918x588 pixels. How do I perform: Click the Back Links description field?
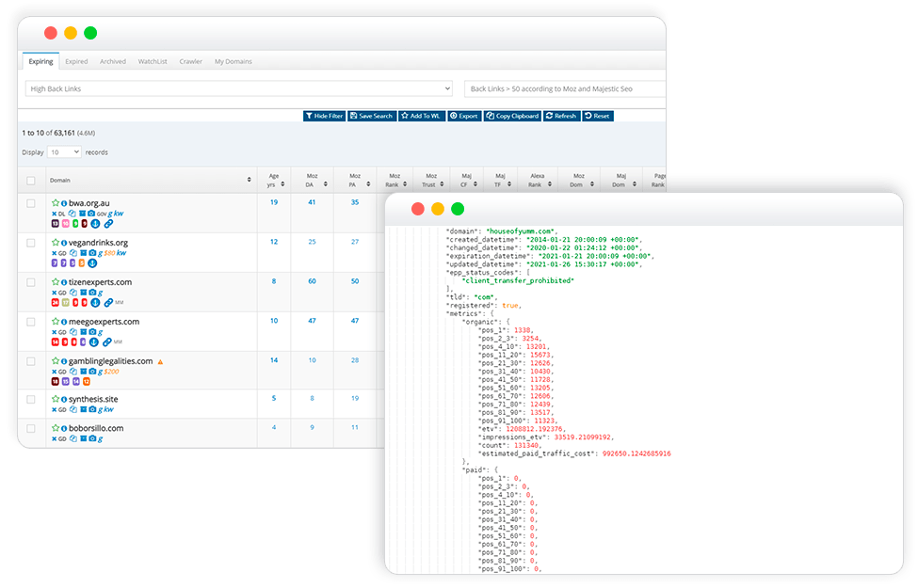click(565, 88)
